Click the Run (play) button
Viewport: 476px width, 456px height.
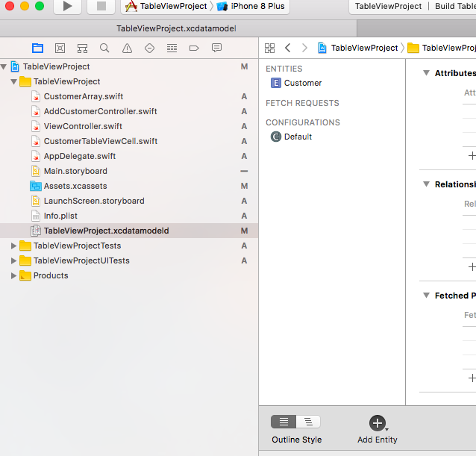point(67,7)
